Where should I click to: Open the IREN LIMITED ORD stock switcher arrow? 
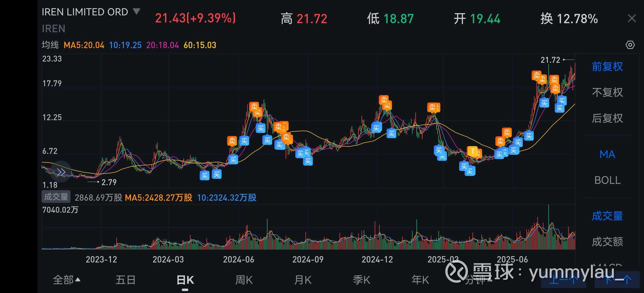coord(136,11)
